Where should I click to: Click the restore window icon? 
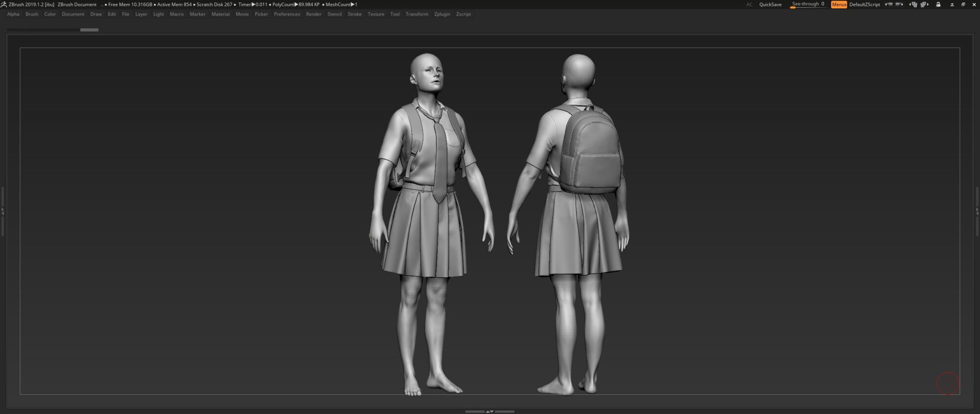click(x=963, y=4)
